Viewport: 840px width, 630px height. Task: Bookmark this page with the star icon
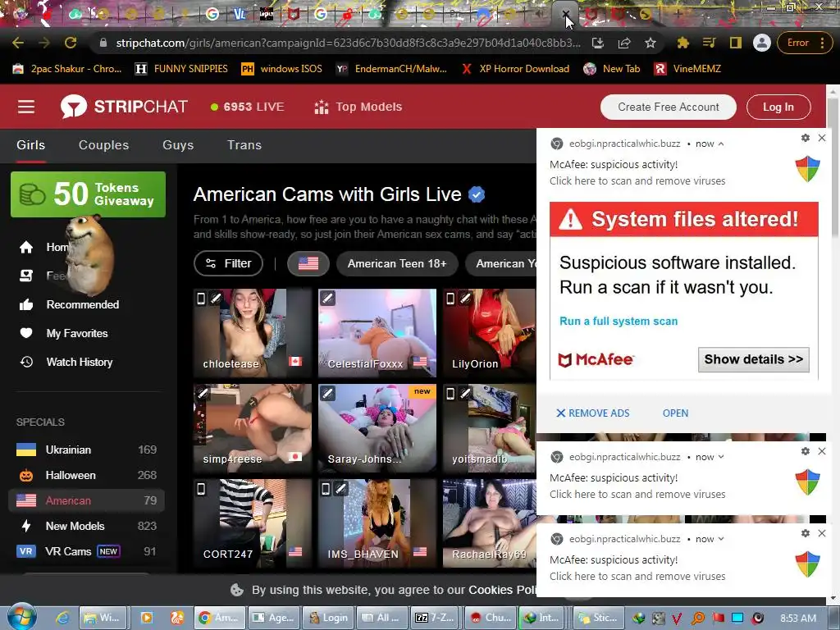click(x=651, y=43)
